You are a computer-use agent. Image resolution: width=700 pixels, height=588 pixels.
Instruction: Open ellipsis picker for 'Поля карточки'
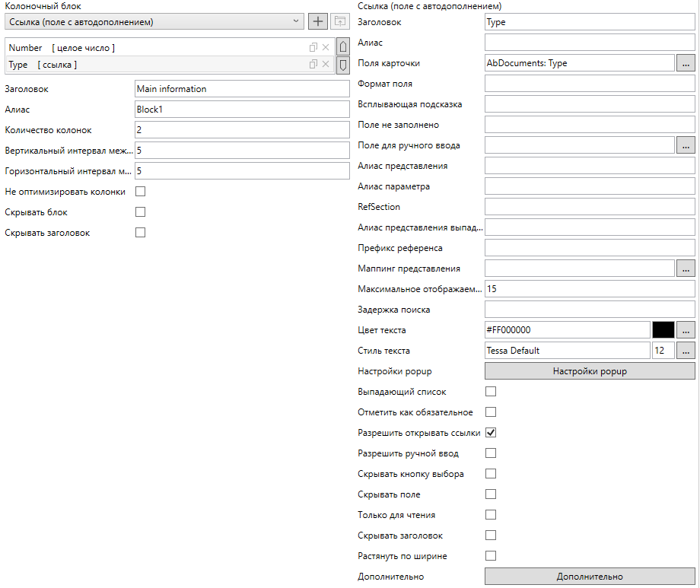point(686,63)
